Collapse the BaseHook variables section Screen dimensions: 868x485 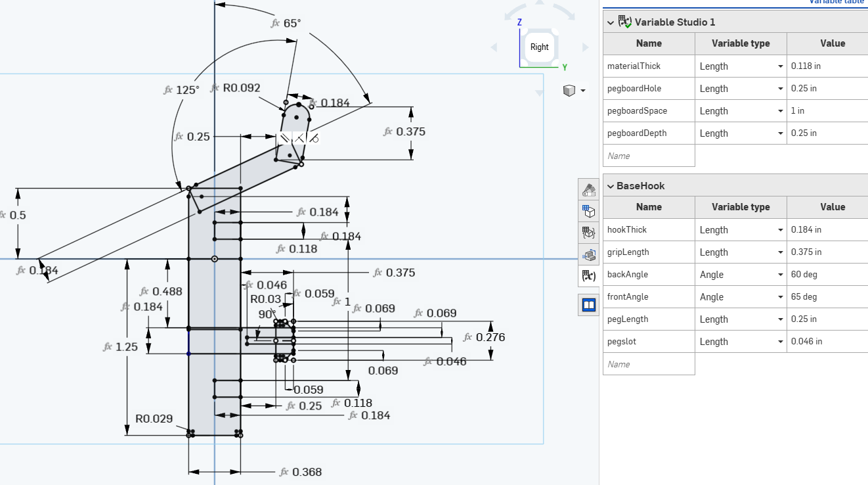611,186
